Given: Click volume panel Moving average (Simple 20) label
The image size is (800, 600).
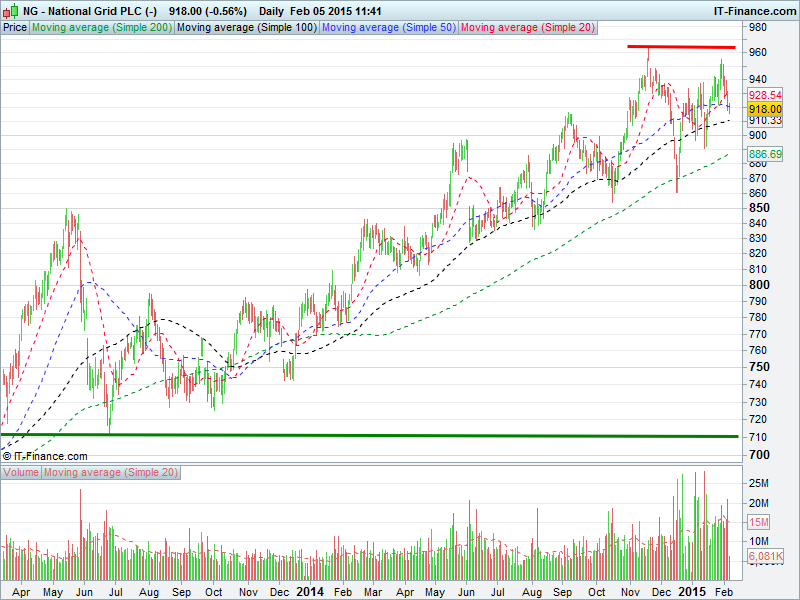Looking at the screenshot, I should 109,472.
